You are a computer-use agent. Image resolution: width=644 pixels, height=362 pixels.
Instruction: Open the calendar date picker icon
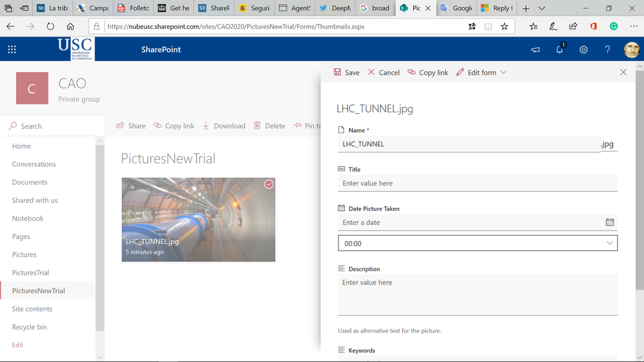(609, 222)
